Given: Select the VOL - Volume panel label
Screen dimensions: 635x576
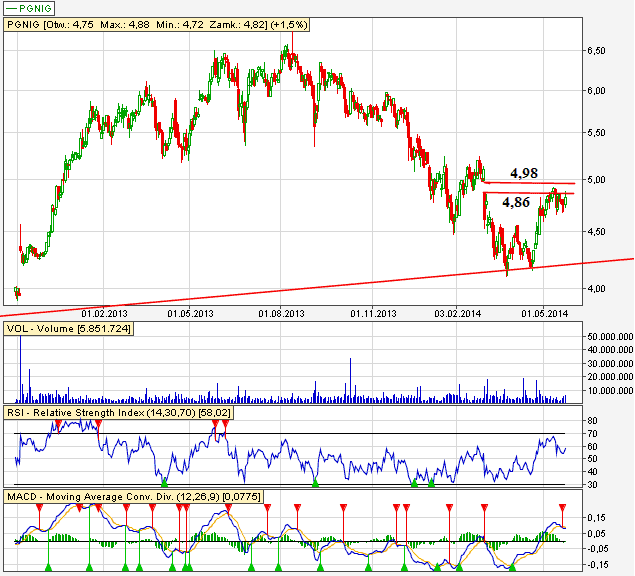Looking at the screenshot, I should click(x=68, y=328).
